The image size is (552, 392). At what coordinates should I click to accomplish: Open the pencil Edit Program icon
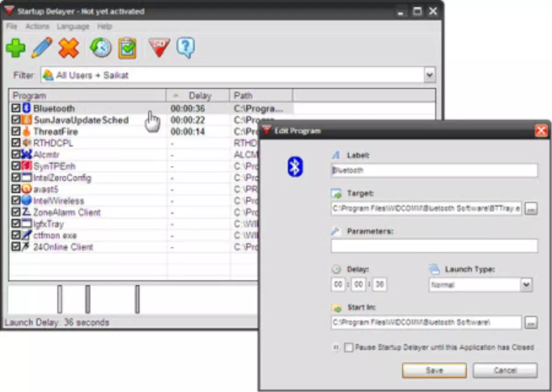(x=42, y=48)
